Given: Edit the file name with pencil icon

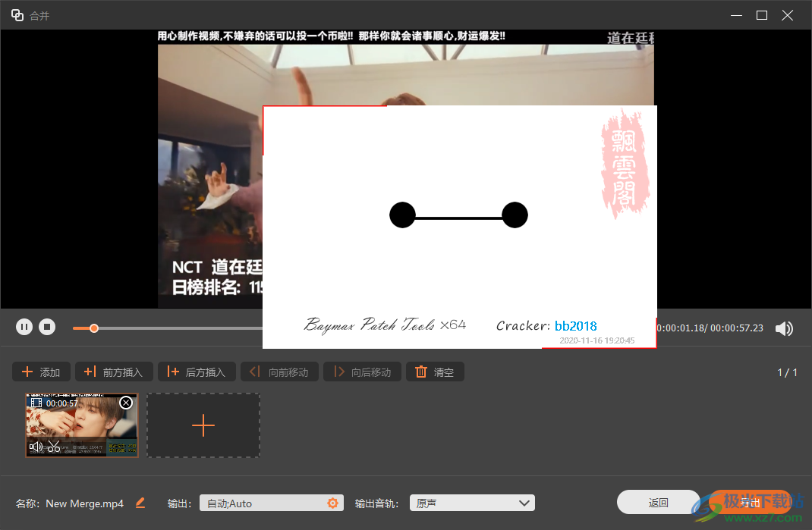Looking at the screenshot, I should (x=140, y=503).
